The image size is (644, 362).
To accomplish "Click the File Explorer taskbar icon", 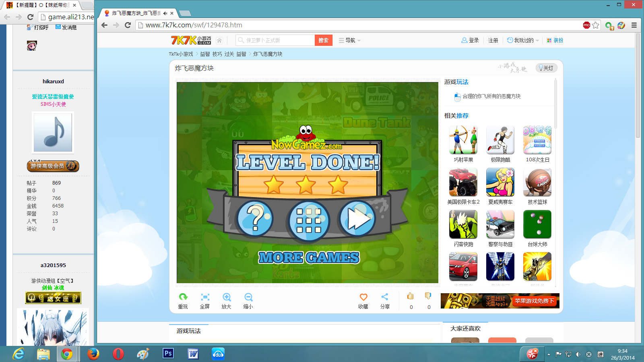I will coord(43,354).
